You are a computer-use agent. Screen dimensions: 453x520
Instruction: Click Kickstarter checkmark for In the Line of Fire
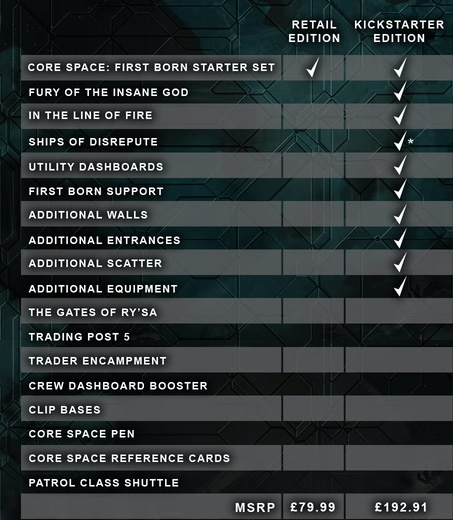[x=400, y=115]
